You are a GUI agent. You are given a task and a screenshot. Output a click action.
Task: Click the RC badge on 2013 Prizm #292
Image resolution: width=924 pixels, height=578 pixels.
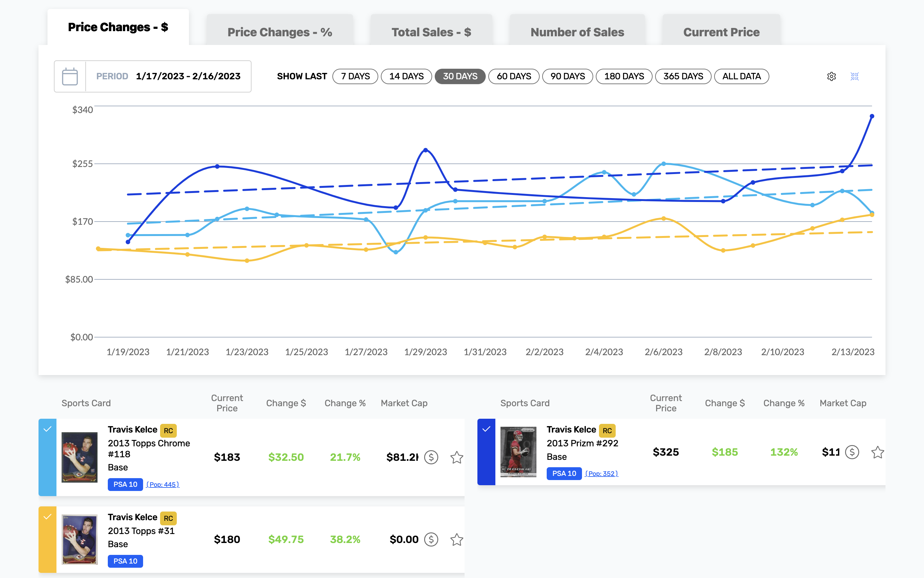pos(607,430)
